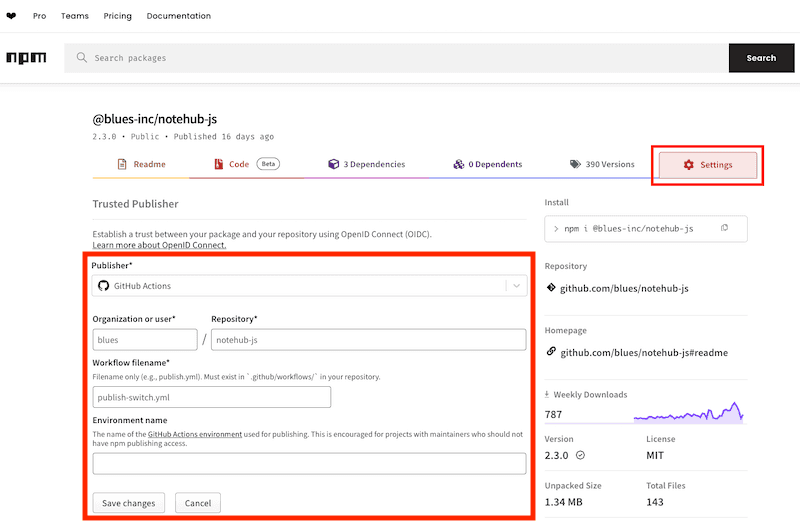The image size is (800, 525).
Task: Open the 390 Versions tab
Action: (602, 164)
